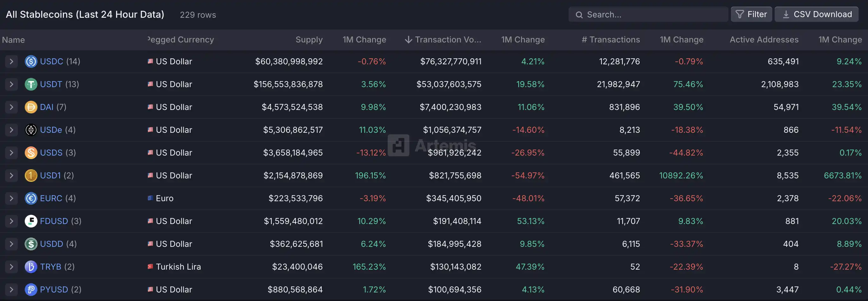Open the USD1 stablecoin page
The width and height of the screenshot is (868, 301).
51,176
